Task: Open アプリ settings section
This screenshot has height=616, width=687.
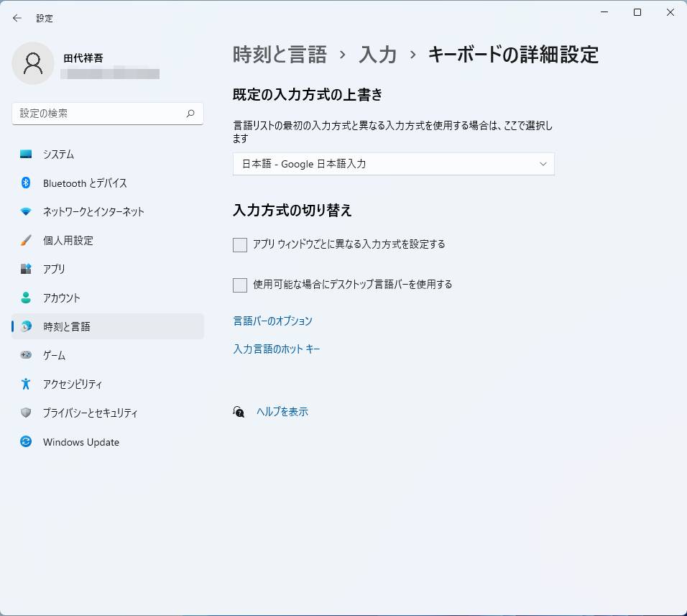Action: 108,269
